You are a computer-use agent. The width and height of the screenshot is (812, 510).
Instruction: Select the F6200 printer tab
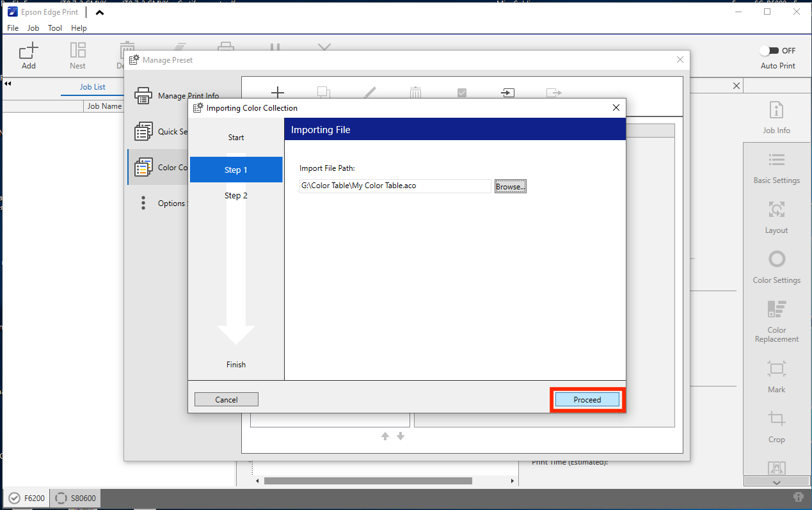pyautogui.click(x=27, y=498)
